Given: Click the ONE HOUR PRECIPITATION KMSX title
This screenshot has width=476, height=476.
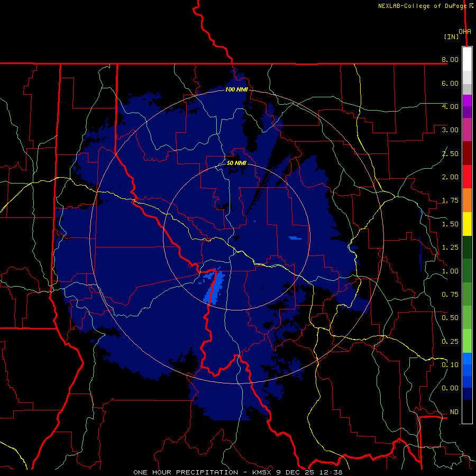Looking at the screenshot, I should coord(237,472).
